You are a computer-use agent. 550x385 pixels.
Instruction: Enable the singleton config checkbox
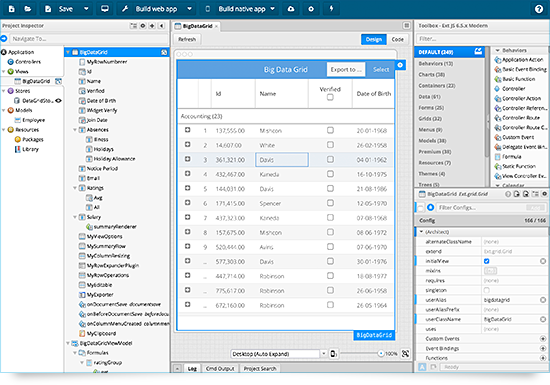tap(487, 290)
